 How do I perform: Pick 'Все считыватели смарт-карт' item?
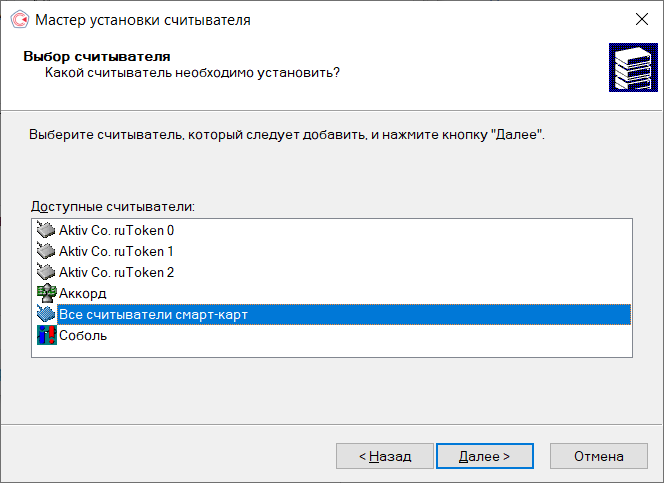(153, 314)
